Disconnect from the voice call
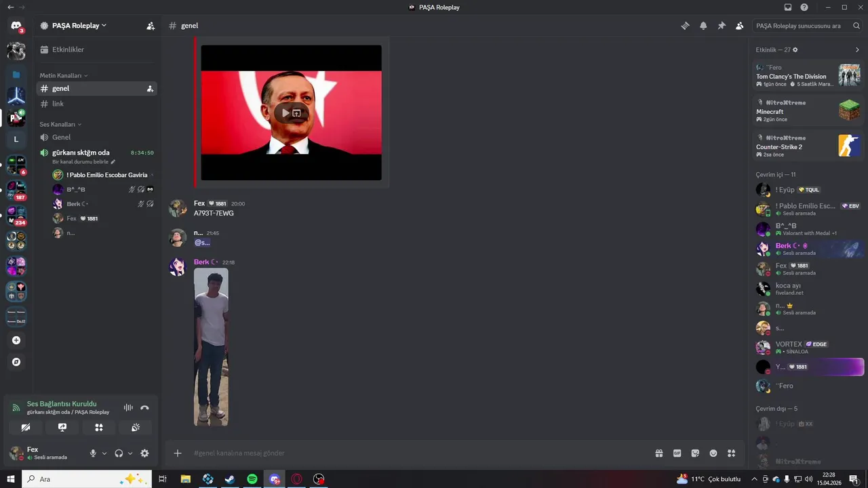The height and width of the screenshot is (488, 868). (144, 407)
